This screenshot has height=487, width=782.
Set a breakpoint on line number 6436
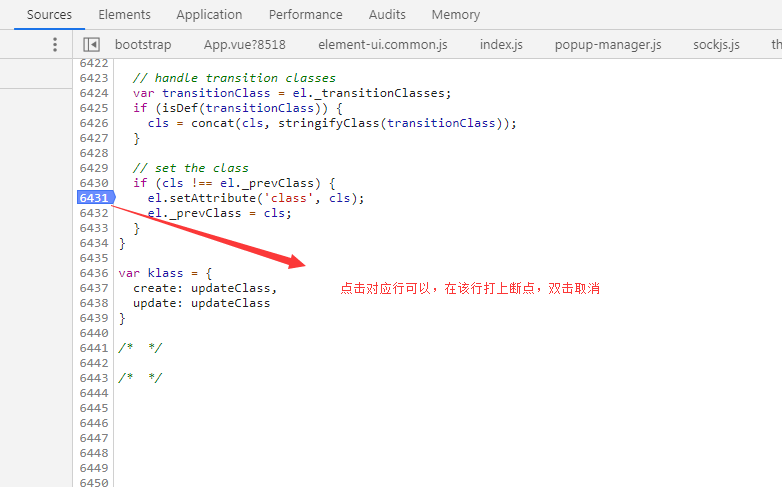[x=94, y=273]
